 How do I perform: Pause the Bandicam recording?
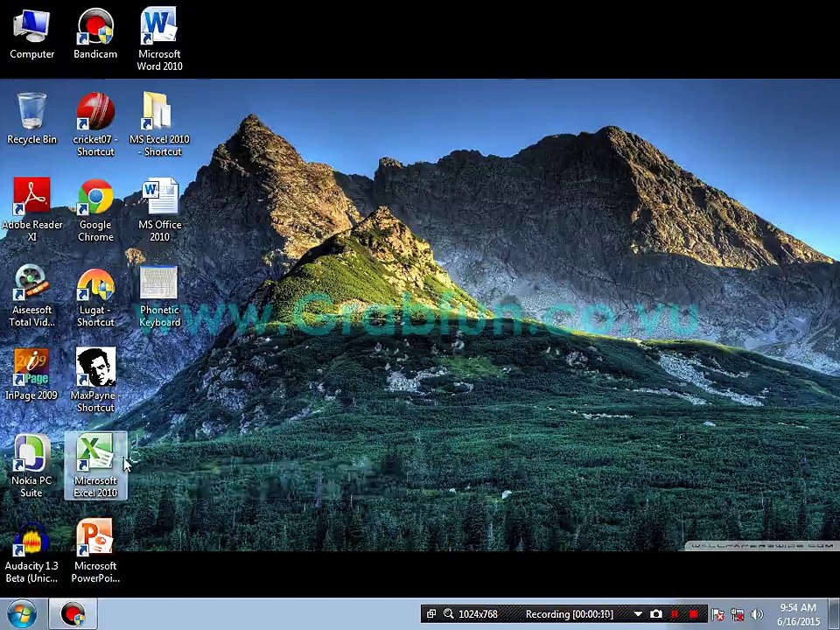click(675, 614)
